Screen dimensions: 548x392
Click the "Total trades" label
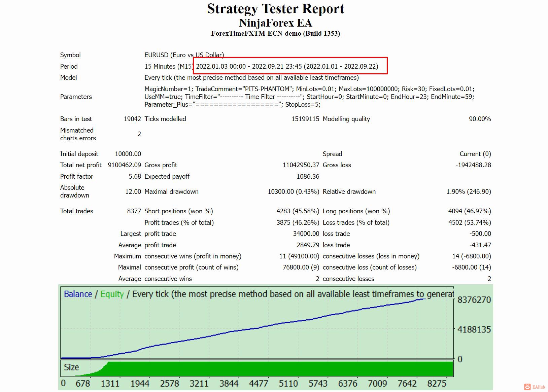tap(77, 211)
